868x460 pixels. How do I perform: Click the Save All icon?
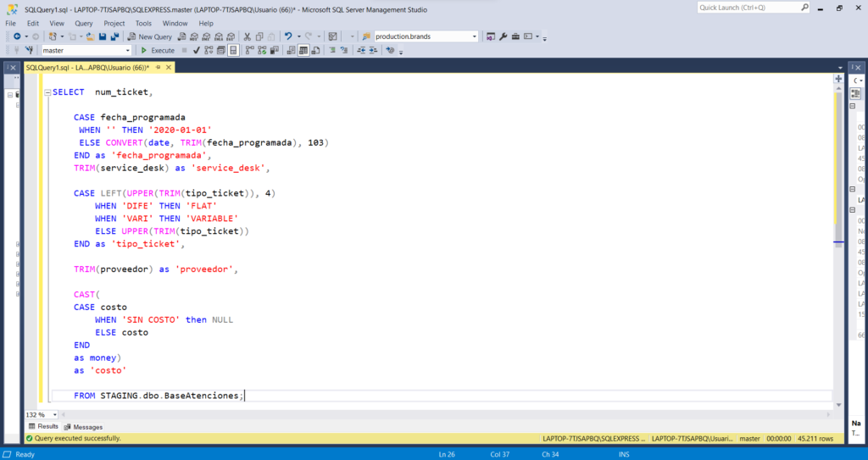(x=114, y=36)
